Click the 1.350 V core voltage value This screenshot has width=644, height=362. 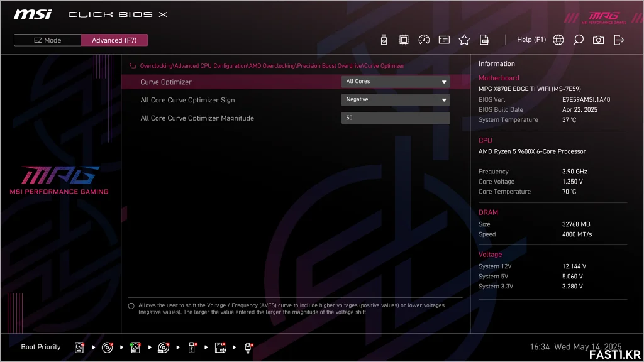coord(572,182)
